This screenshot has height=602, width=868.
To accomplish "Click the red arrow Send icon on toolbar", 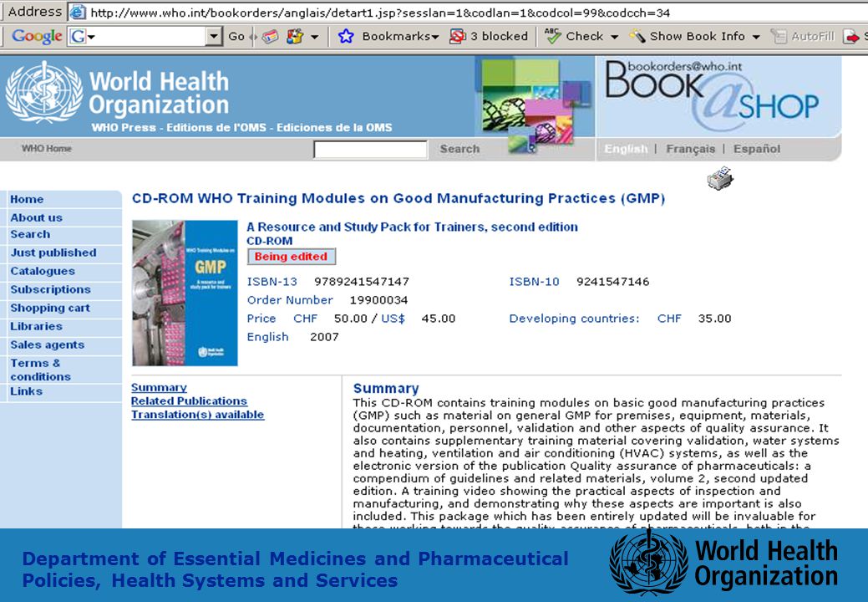I will [x=850, y=37].
